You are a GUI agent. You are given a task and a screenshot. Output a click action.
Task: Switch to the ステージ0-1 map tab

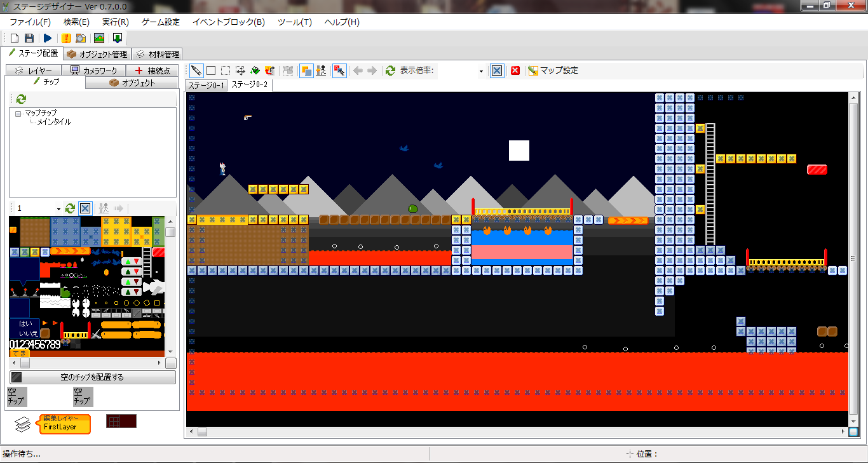click(x=206, y=85)
